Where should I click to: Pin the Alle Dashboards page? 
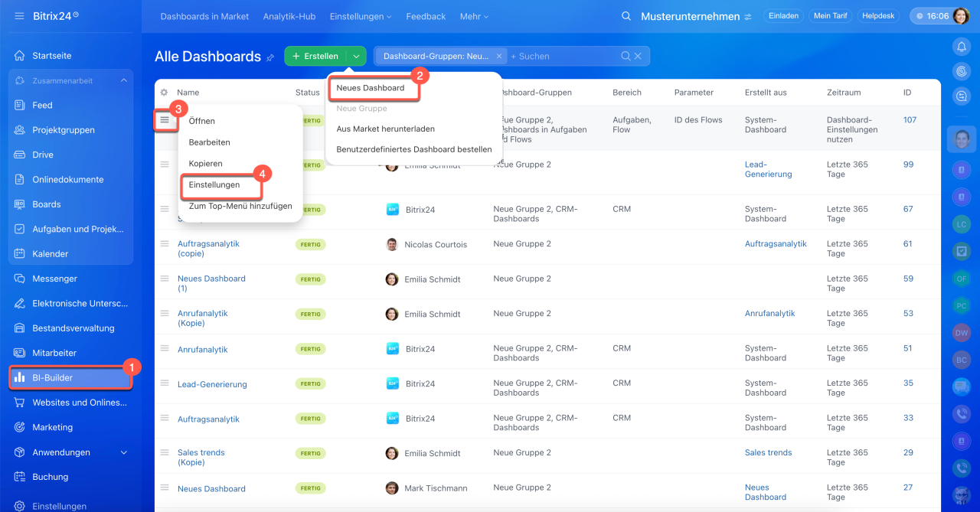click(x=270, y=57)
